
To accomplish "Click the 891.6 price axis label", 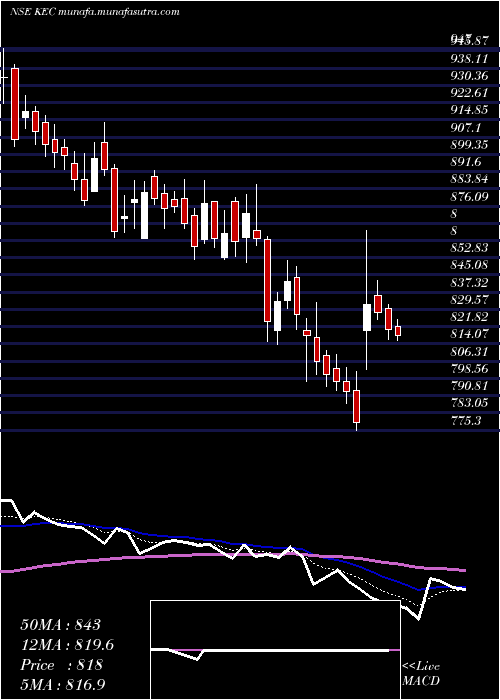I will [466, 162].
